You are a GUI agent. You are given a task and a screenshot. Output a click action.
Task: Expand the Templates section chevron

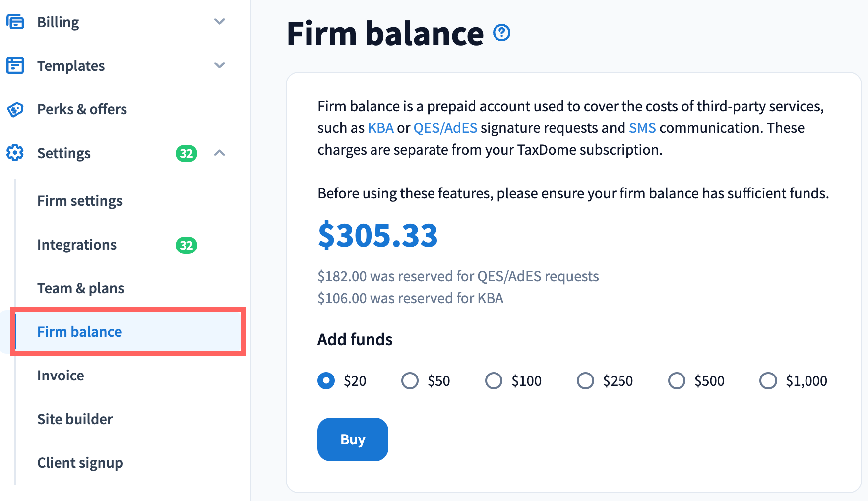click(219, 65)
